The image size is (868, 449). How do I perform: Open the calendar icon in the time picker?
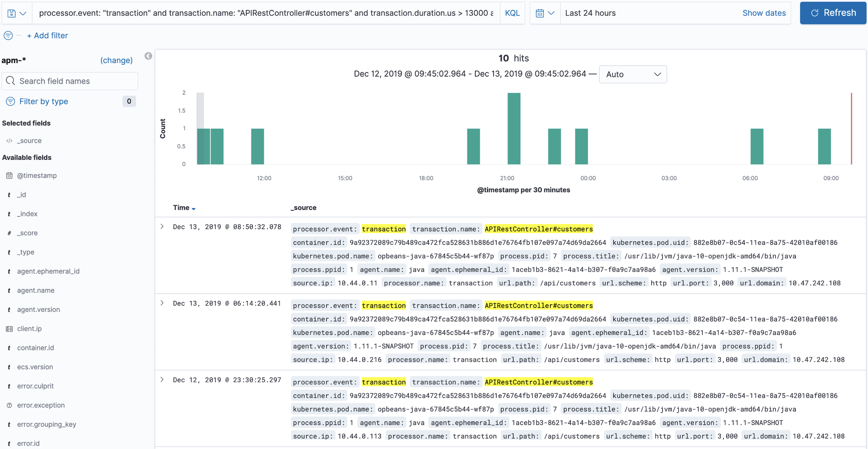pos(540,12)
